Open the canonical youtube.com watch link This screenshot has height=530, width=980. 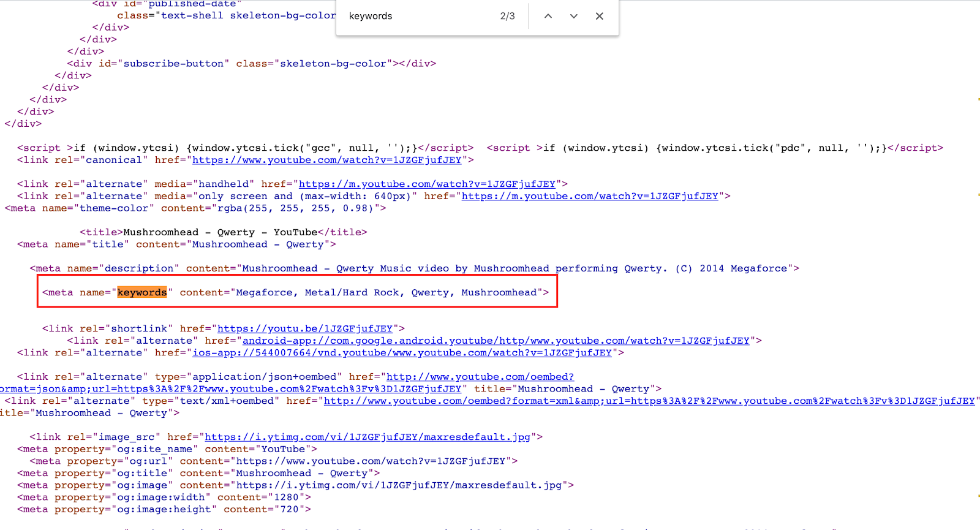(327, 160)
